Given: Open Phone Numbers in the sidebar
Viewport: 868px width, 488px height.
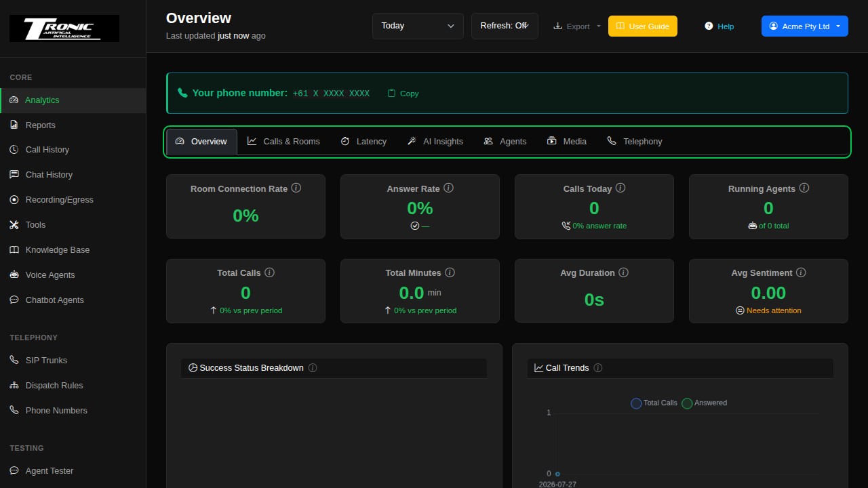Looking at the screenshot, I should point(73,411).
